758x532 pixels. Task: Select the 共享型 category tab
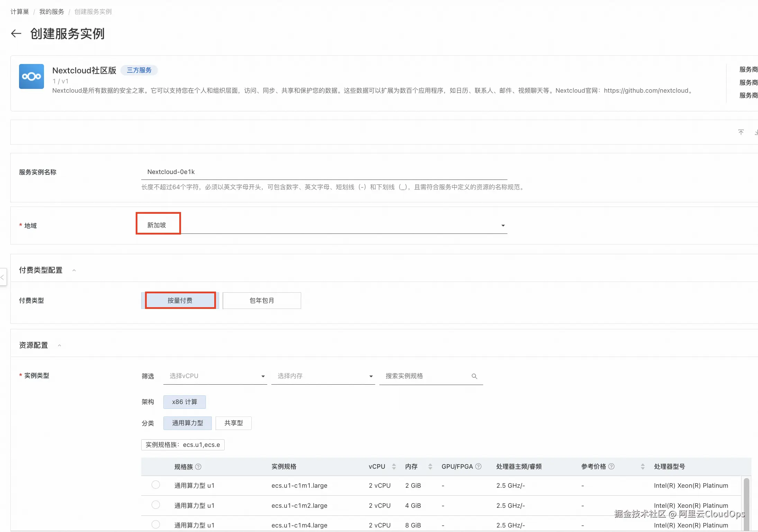tap(233, 423)
